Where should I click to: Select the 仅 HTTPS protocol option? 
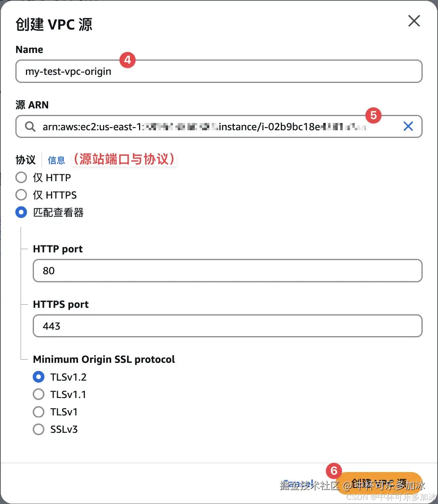[21, 195]
